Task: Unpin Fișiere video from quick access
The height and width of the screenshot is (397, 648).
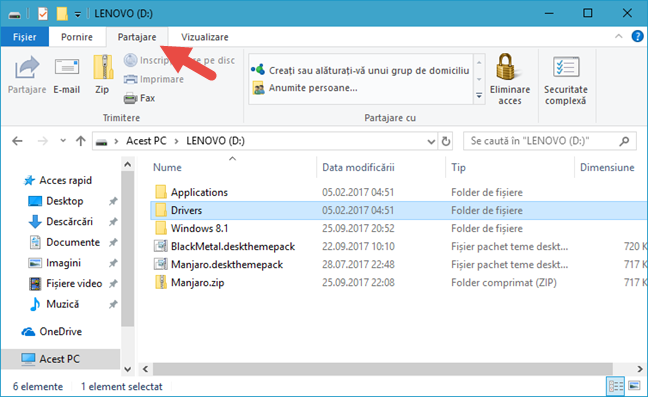Action: pyautogui.click(x=113, y=284)
